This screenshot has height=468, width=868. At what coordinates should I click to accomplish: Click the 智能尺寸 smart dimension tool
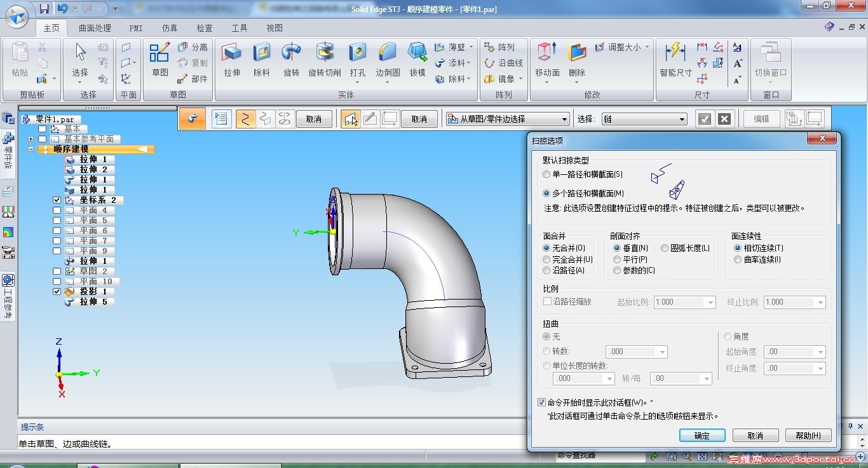(x=675, y=60)
